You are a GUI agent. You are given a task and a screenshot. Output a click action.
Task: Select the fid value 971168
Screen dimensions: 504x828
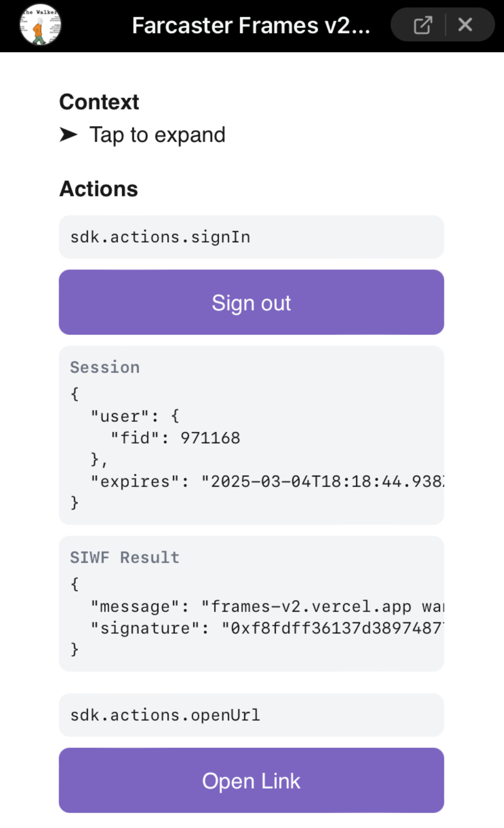210,438
